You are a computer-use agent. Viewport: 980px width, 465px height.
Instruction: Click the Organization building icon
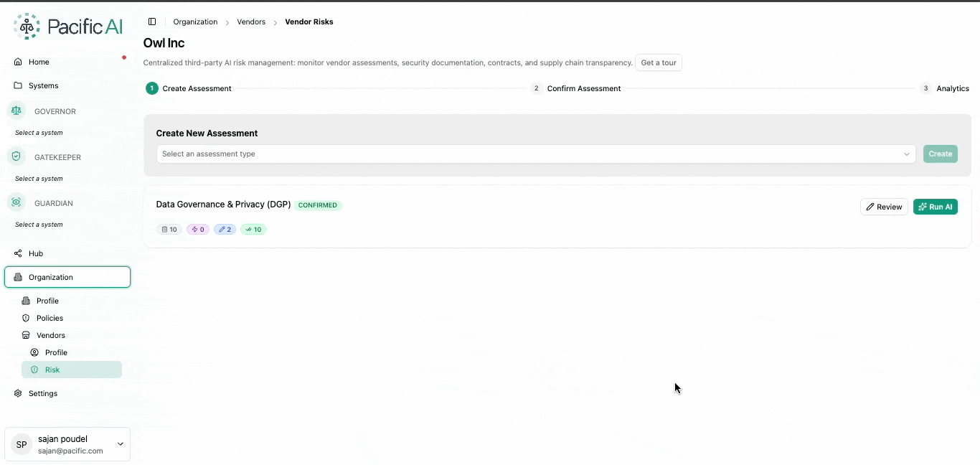pyautogui.click(x=18, y=277)
